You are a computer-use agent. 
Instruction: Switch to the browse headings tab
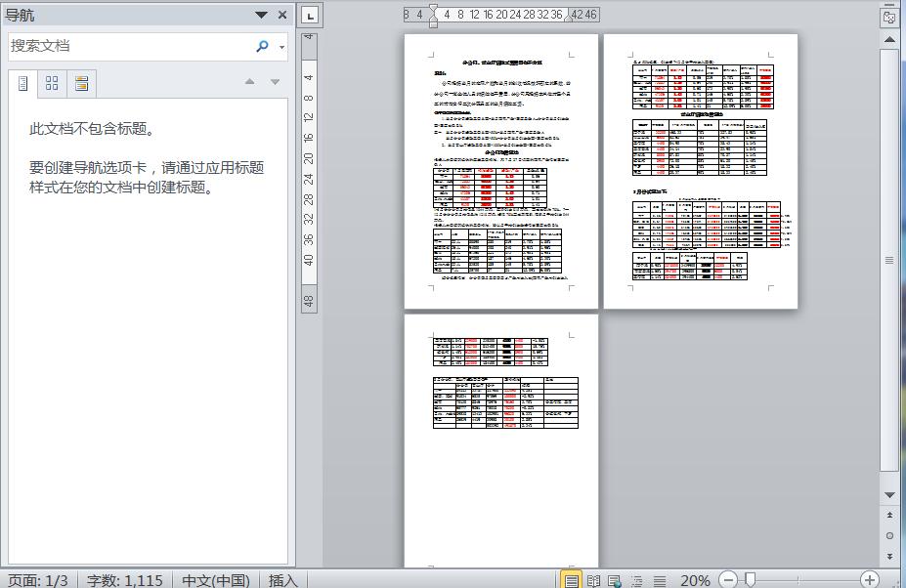[23, 83]
